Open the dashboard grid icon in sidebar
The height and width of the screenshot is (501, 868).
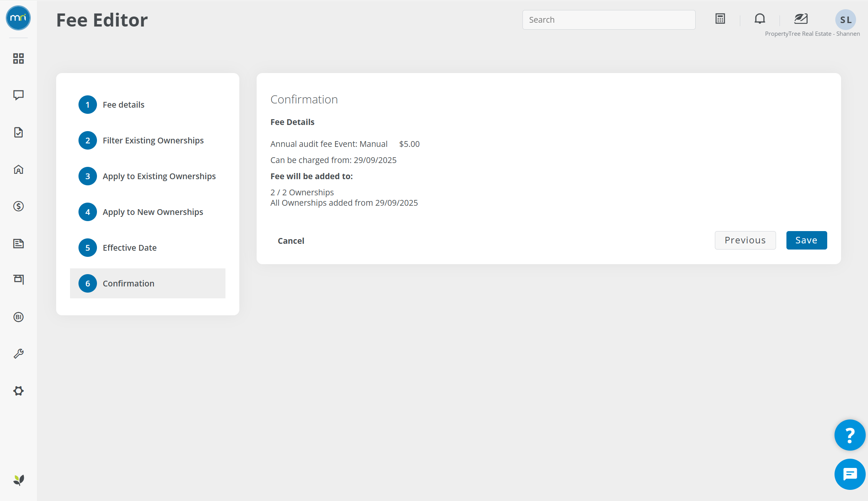pos(18,58)
